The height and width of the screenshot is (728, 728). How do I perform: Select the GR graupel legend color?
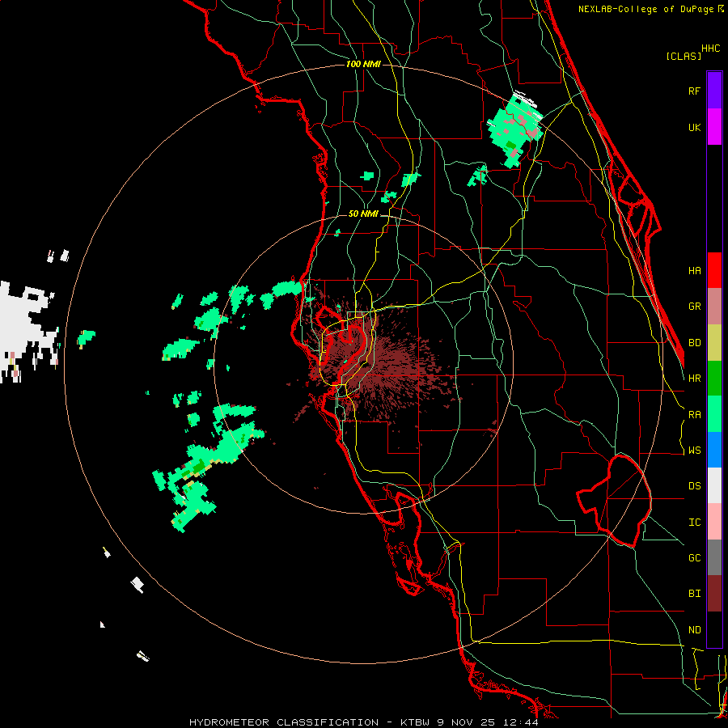(714, 307)
